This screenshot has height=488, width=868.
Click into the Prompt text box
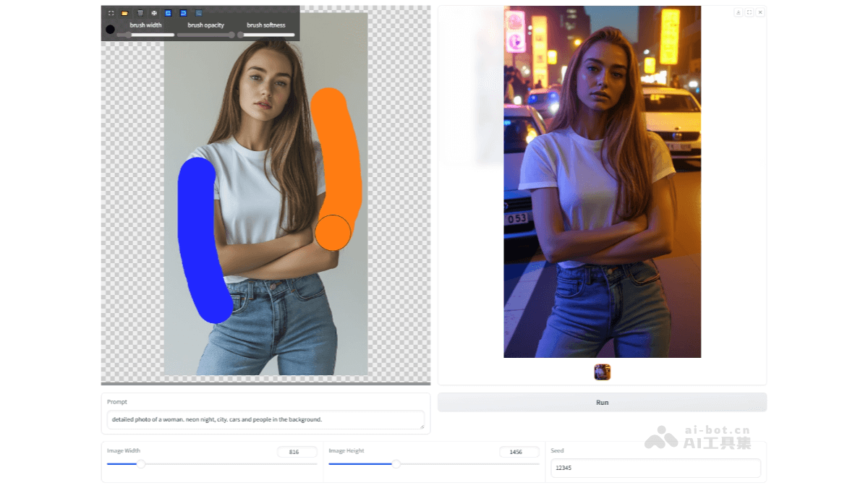265,419
